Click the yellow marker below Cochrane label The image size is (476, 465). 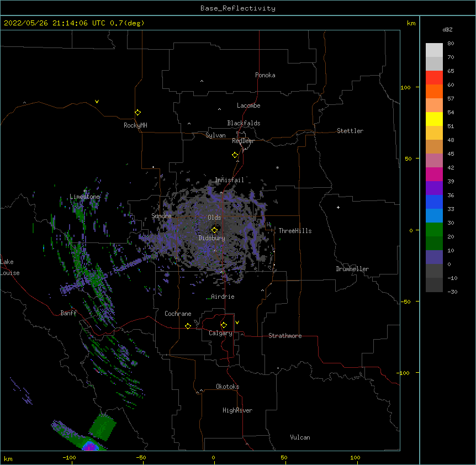(x=188, y=326)
